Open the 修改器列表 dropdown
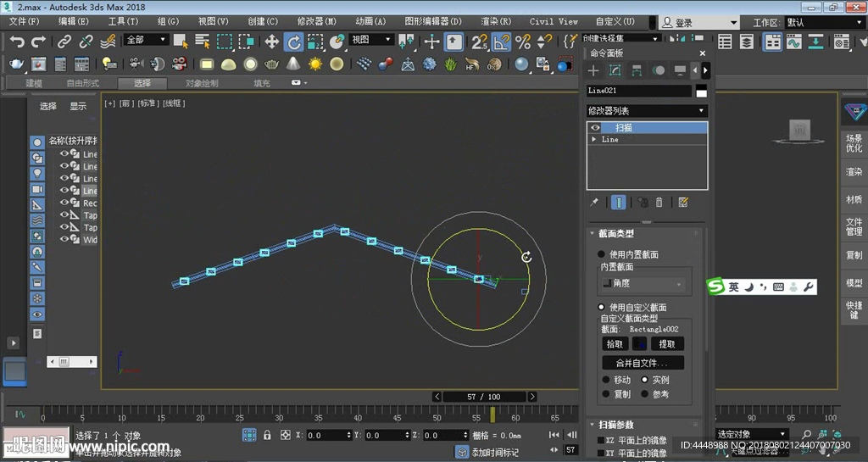Viewport: 868px width, 462px height. click(x=647, y=111)
